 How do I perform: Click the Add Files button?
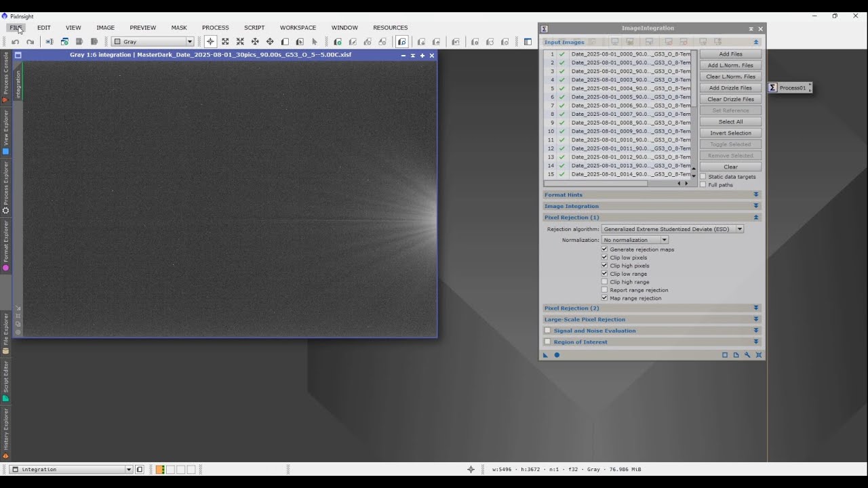coord(730,54)
